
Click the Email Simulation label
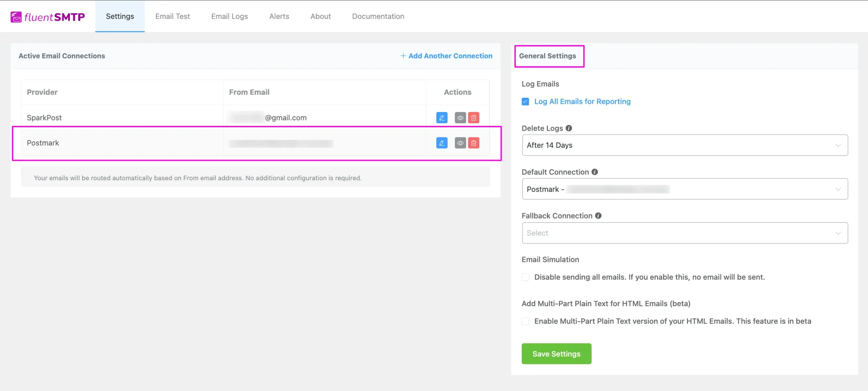pyautogui.click(x=550, y=259)
